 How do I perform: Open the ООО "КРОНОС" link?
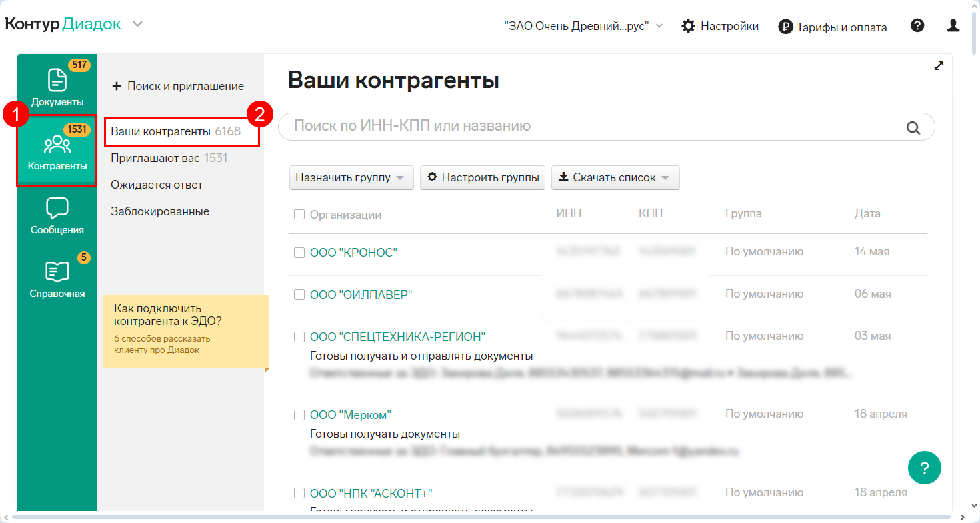pos(353,253)
